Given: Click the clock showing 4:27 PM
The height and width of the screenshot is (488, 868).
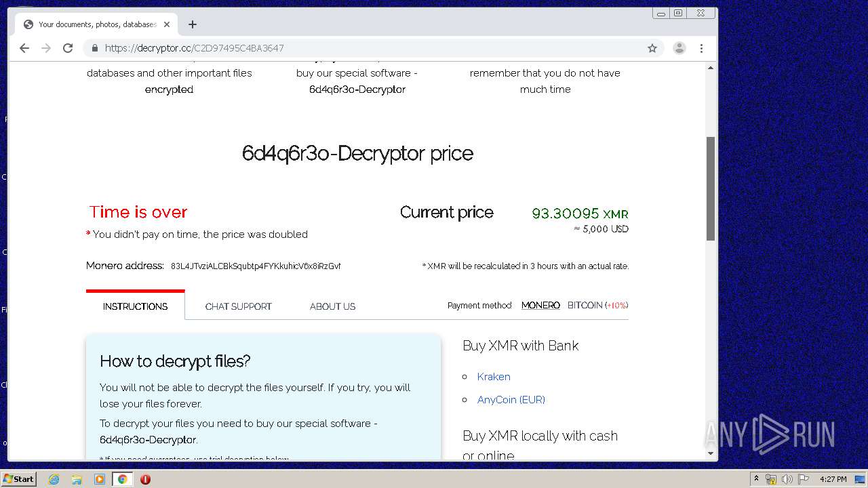Looking at the screenshot, I should [x=833, y=479].
